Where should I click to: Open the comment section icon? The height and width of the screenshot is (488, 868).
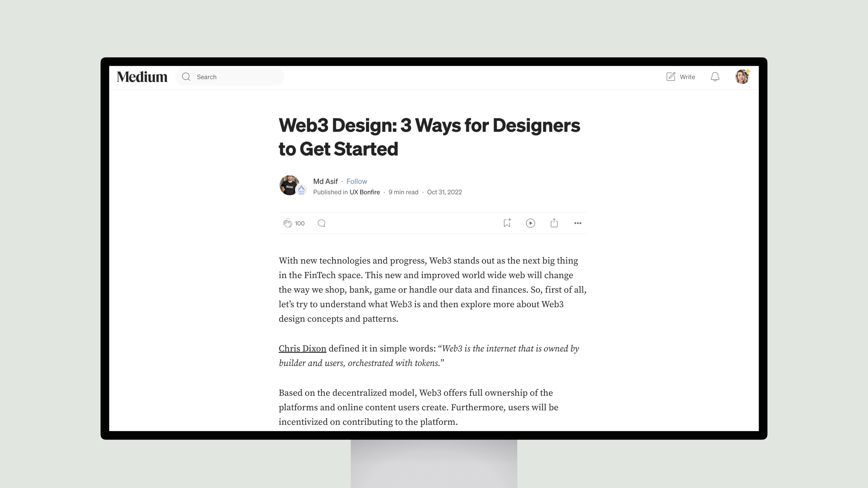[321, 223]
